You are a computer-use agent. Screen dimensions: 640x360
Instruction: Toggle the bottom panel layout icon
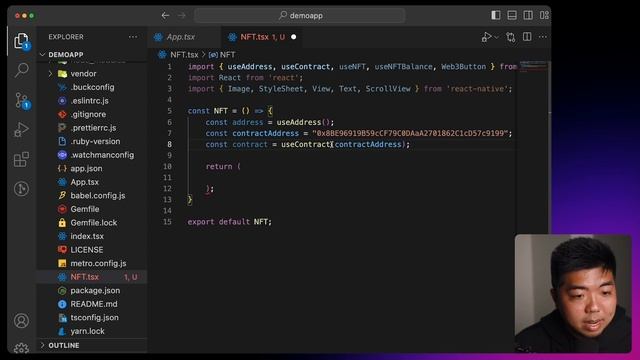(x=512, y=15)
